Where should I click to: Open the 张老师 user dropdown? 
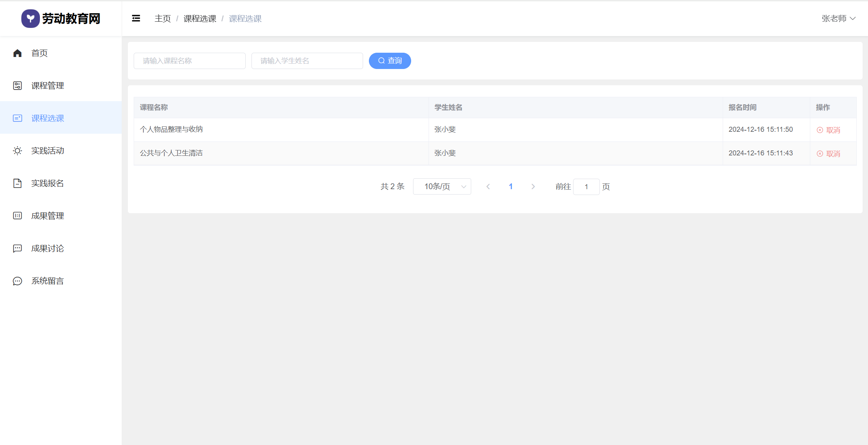click(x=838, y=19)
